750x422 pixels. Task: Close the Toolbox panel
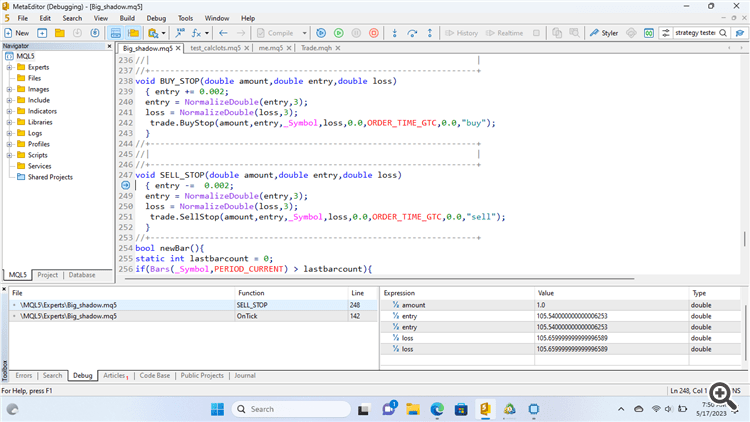pos(4,289)
